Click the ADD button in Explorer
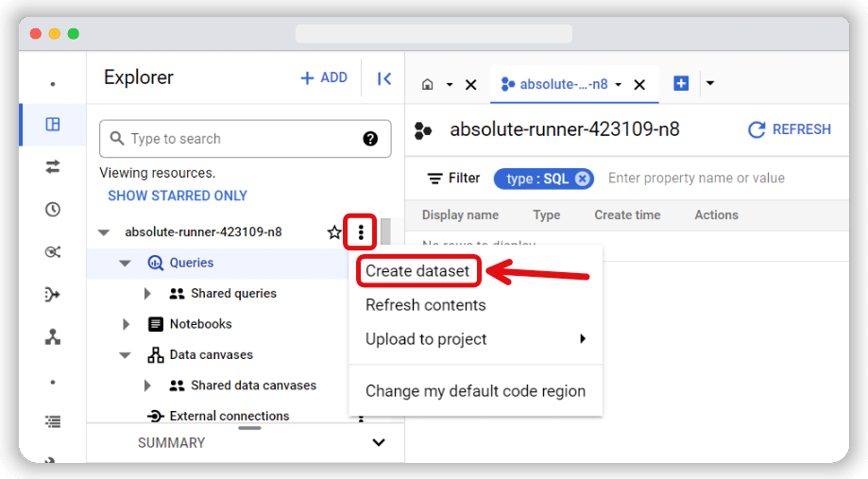This screenshot has width=868, height=479. 324,77
